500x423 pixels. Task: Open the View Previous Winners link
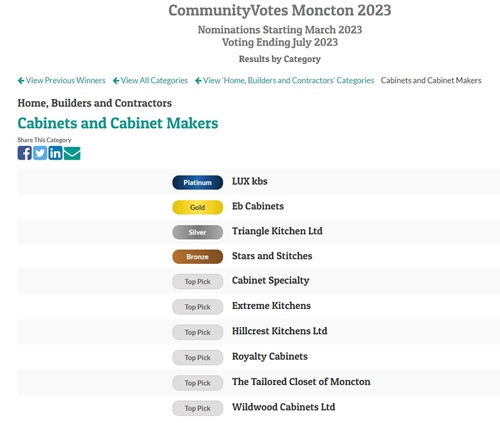click(x=62, y=80)
